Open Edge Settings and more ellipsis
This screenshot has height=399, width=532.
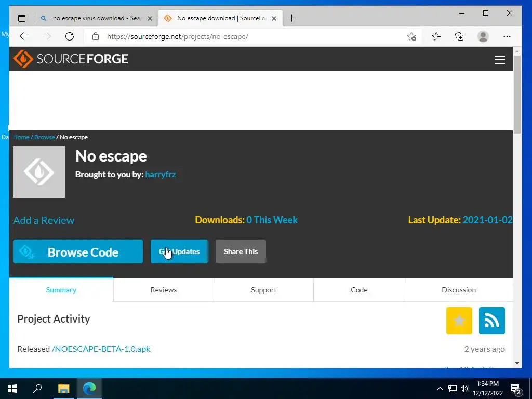[507, 36]
